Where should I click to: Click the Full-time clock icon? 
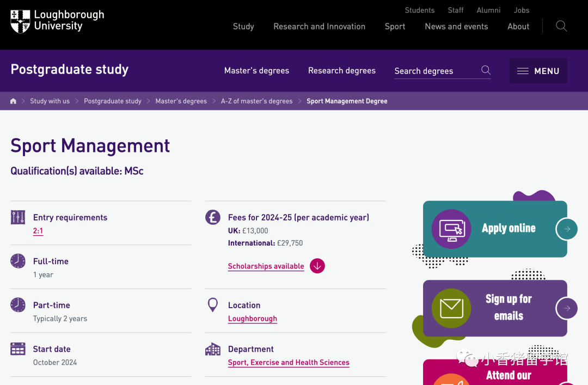pos(17,261)
